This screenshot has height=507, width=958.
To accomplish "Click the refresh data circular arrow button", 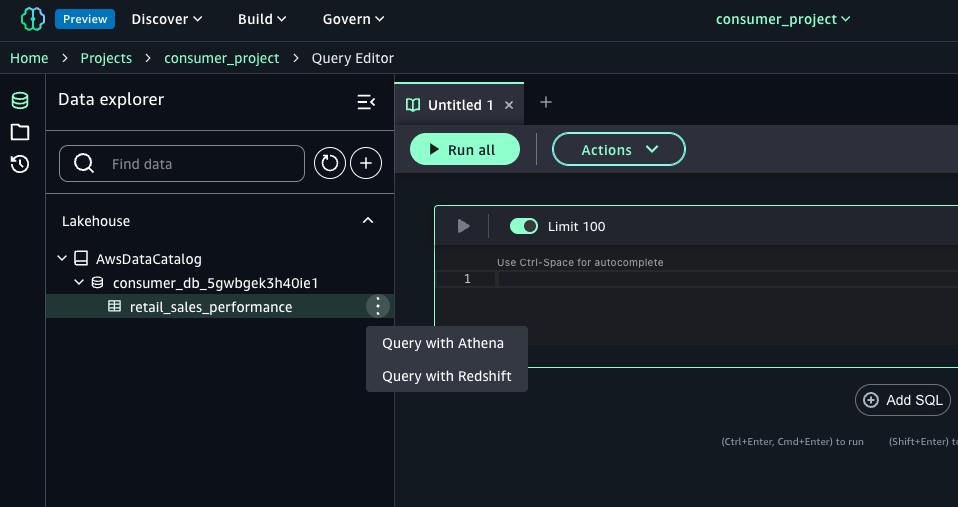I will coord(330,163).
